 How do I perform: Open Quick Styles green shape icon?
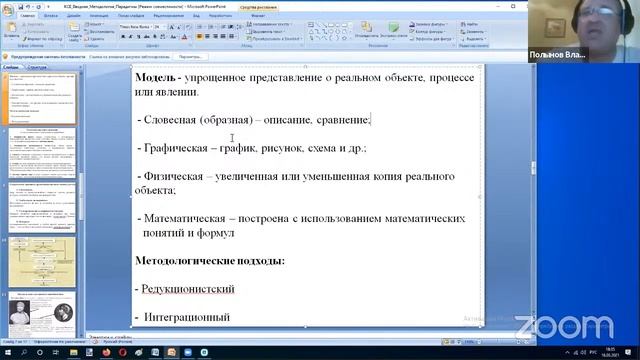click(x=394, y=27)
